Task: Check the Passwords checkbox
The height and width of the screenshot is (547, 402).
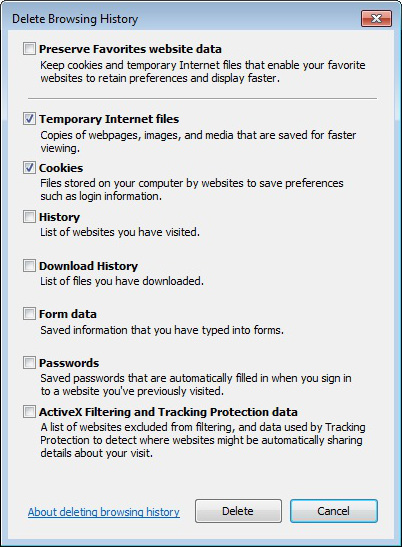Action: (29, 363)
